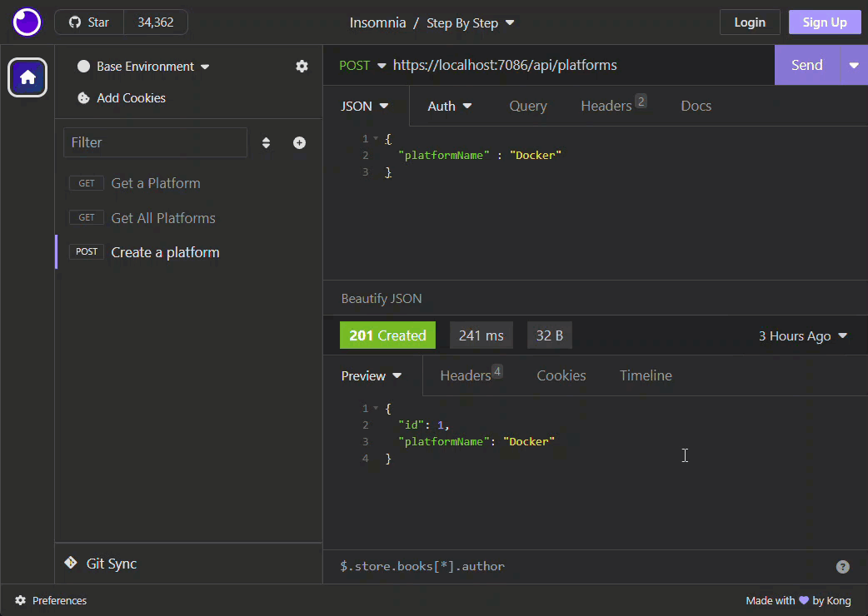Switch to the Query tab

[528, 107]
